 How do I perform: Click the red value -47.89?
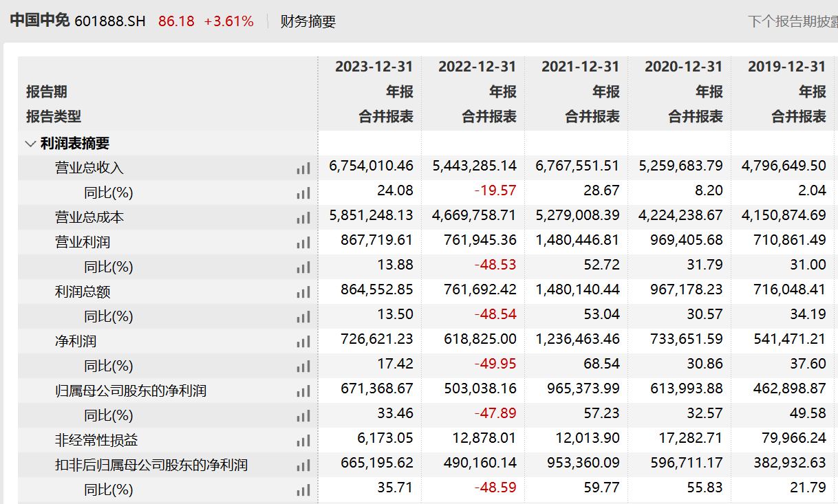[495, 413]
